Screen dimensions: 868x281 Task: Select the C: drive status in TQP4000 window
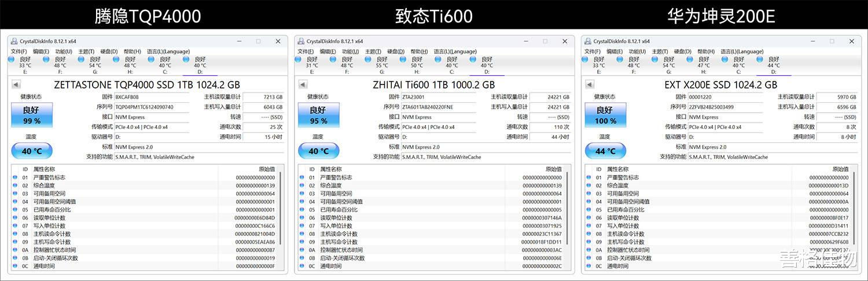164,65
